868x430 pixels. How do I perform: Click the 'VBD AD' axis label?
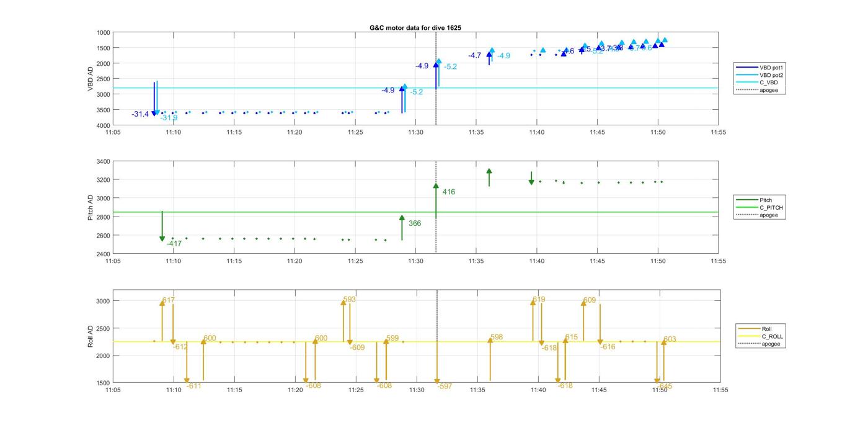click(90, 79)
